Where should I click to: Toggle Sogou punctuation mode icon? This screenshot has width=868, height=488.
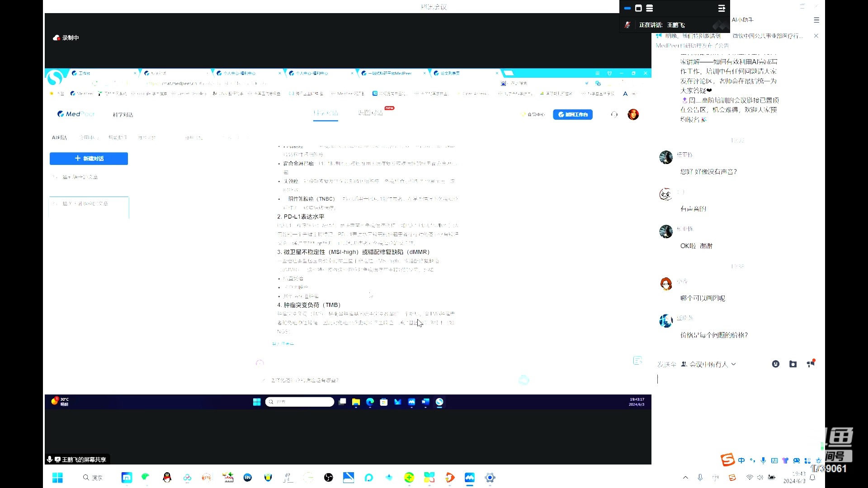coord(752,460)
